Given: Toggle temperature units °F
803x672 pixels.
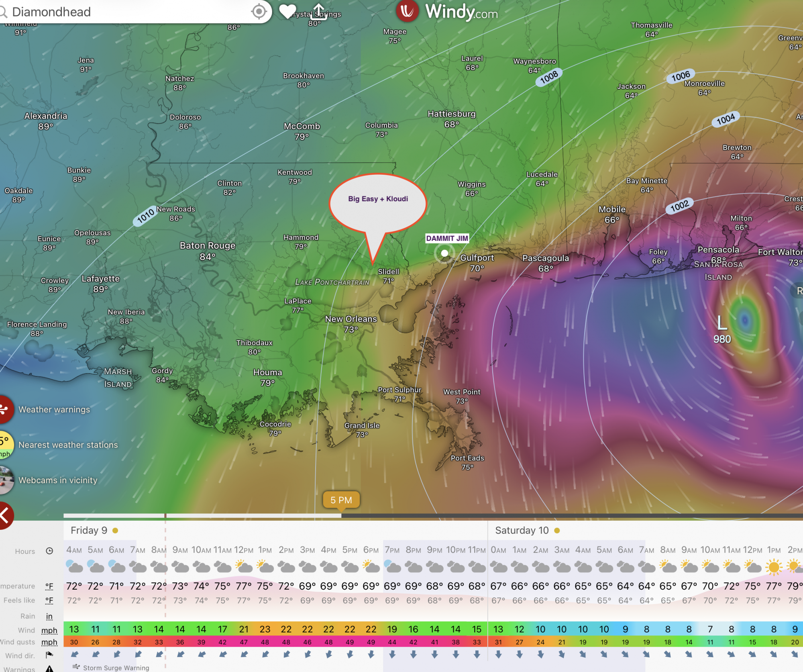Looking at the screenshot, I should [49, 586].
